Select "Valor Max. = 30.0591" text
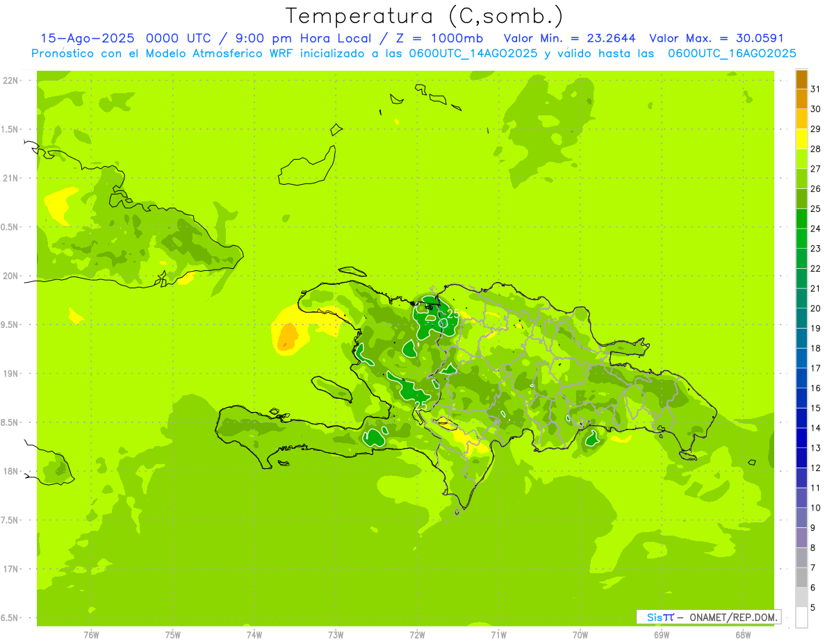 click(717, 38)
